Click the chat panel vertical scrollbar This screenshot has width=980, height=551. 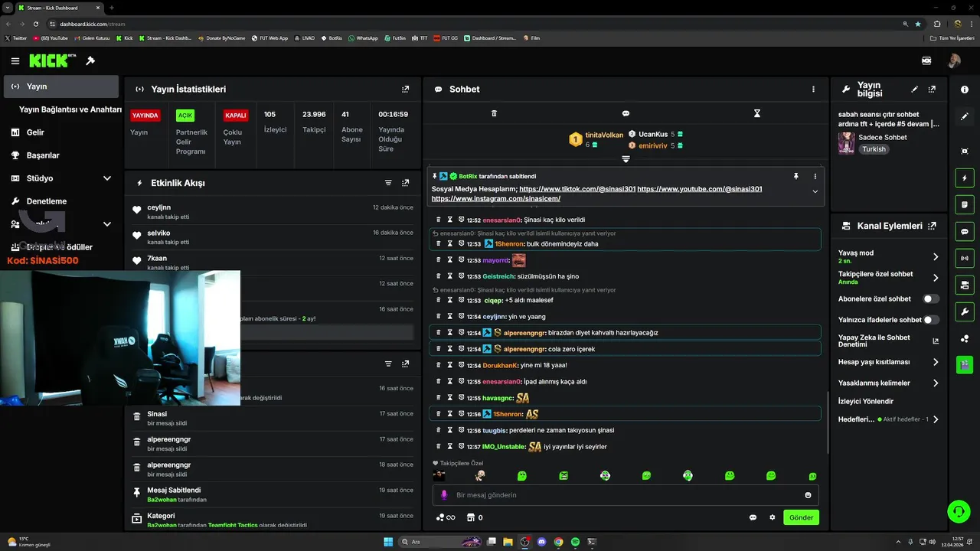[x=828, y=421]
